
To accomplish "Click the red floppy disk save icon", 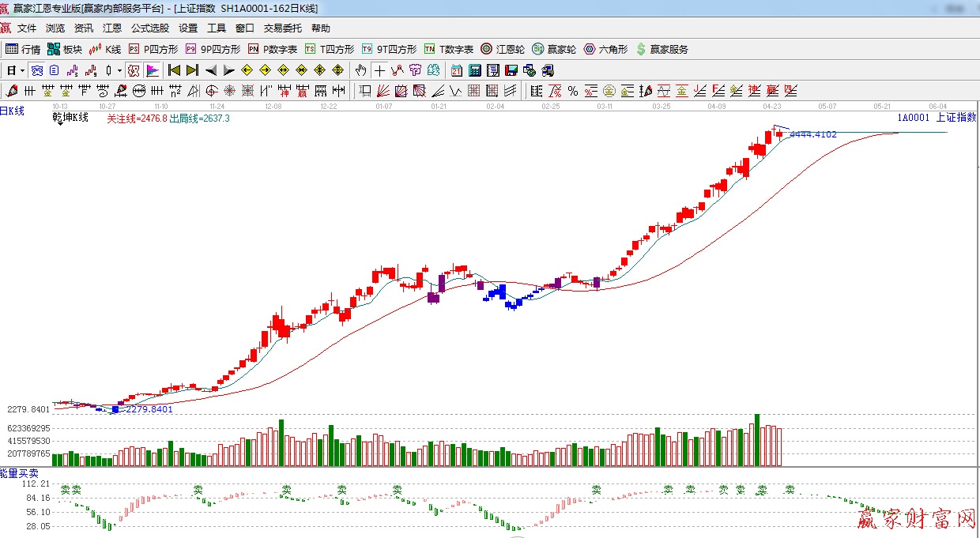I will point(511,70).
